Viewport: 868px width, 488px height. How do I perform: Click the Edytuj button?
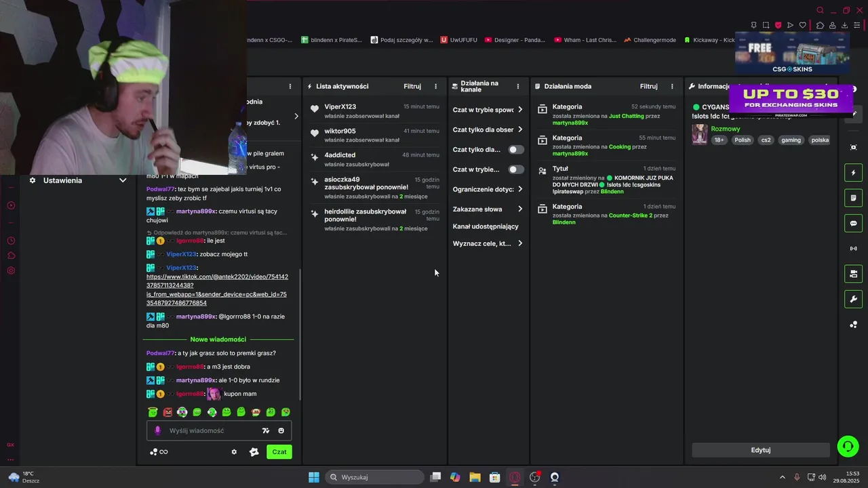(761, 450)
